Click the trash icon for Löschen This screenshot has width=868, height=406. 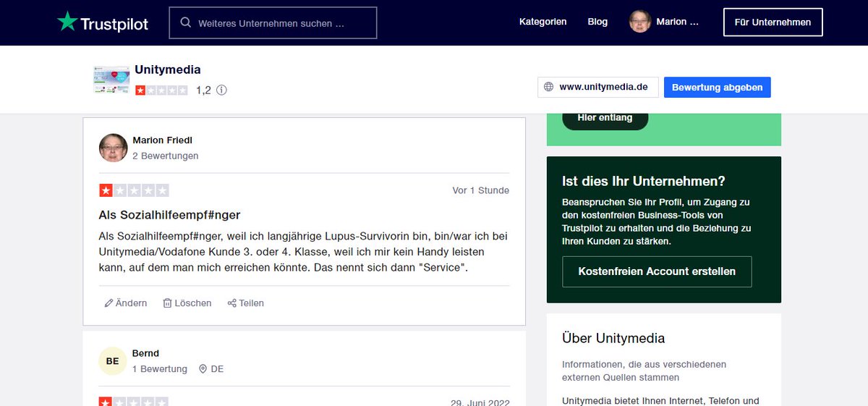[x=167, y=303]
